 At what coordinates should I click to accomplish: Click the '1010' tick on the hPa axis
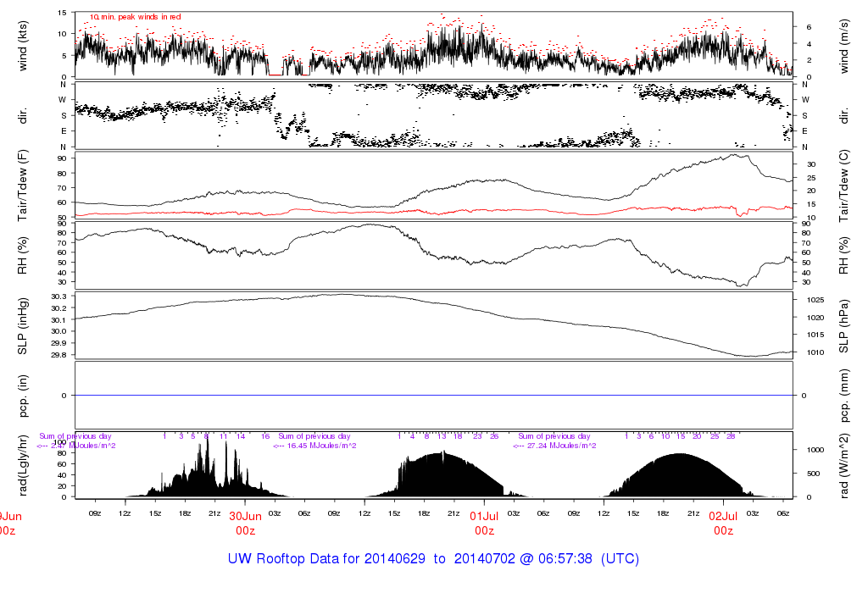point(815,352)
